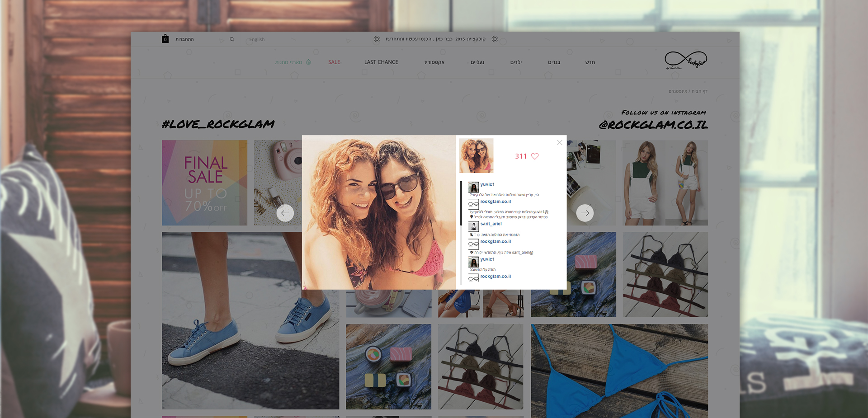Go to next photo with right arrow

[x=585, y=213]
